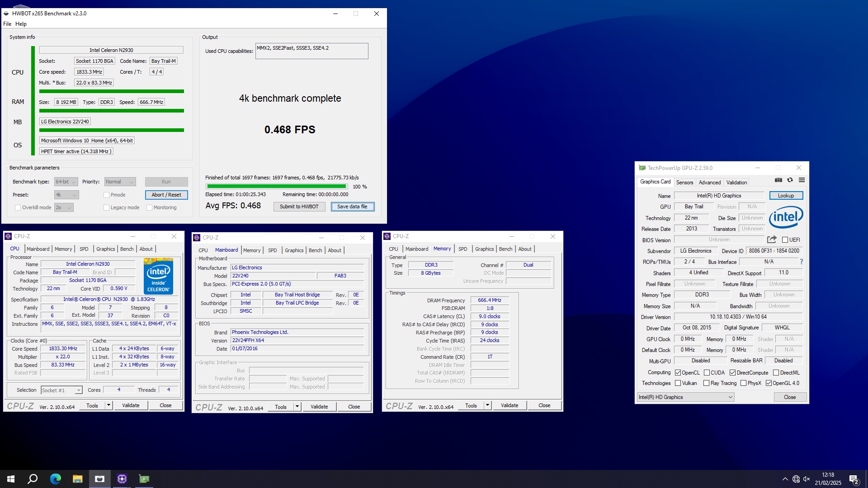The image size is (868, 488).
Task: Click the benchmark progress bar at 100 %
Action: click(x=276, y=186)
